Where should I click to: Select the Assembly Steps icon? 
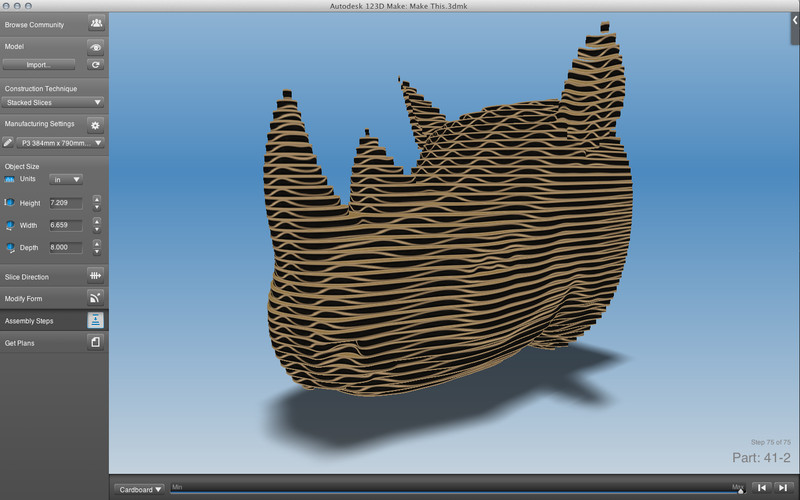click(x=96, y=320)
